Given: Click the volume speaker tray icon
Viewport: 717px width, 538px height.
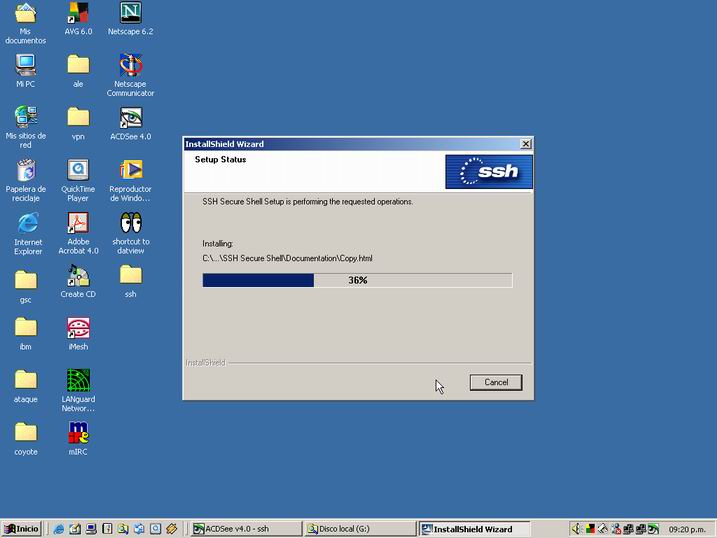Looking at the screenshot, I should point(577,529).
